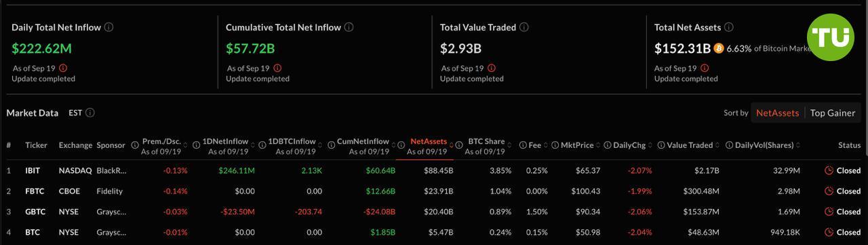Click red alert icon under Daily Total Net Inflow
Screen dimensions: 868x245
(x=63, y=68)
